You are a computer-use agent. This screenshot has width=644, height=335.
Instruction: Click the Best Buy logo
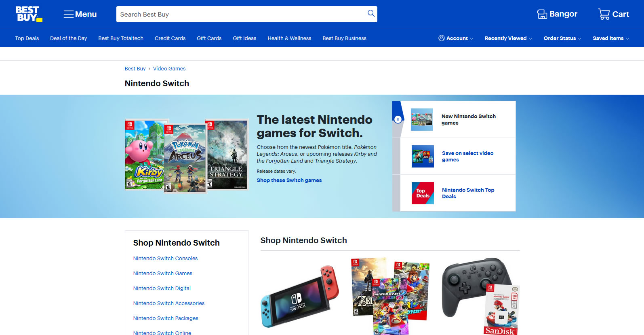29,14
